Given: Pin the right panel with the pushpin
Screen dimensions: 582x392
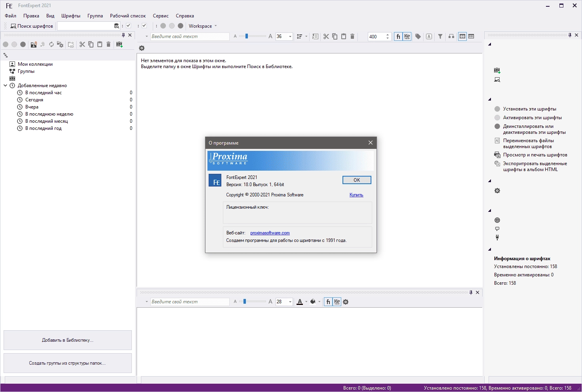Looking at the screenshot, I should 570,35.
